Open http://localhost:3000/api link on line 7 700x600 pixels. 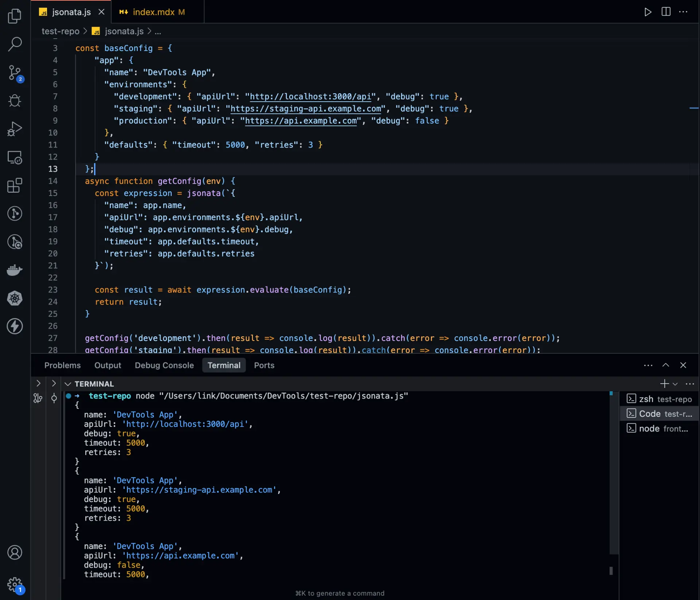(x=310, y=97)
